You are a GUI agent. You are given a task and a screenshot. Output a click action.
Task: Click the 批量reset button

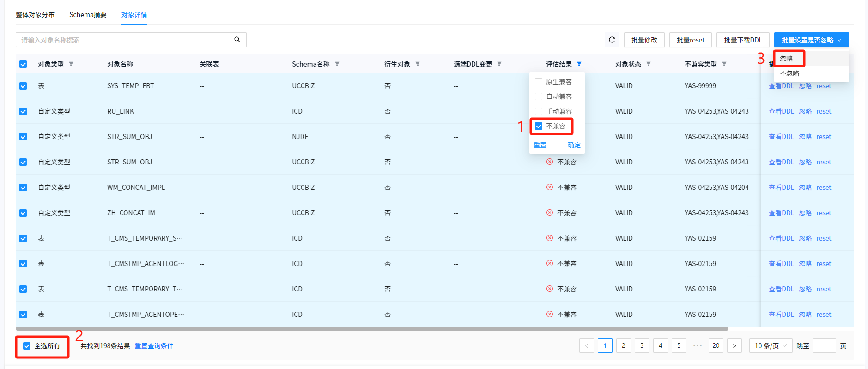pyautogui.click(x=691, y=40)
